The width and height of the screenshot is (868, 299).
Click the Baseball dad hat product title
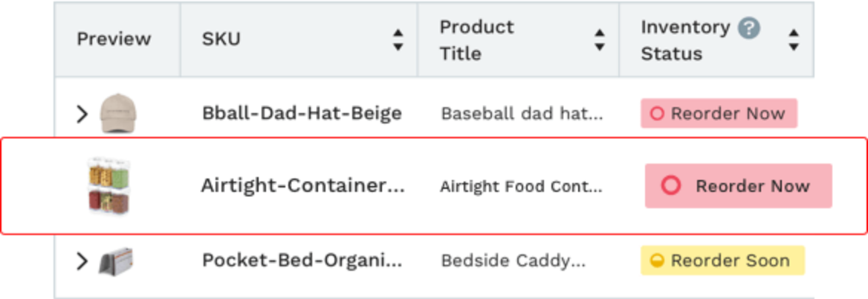pos(522,114)
